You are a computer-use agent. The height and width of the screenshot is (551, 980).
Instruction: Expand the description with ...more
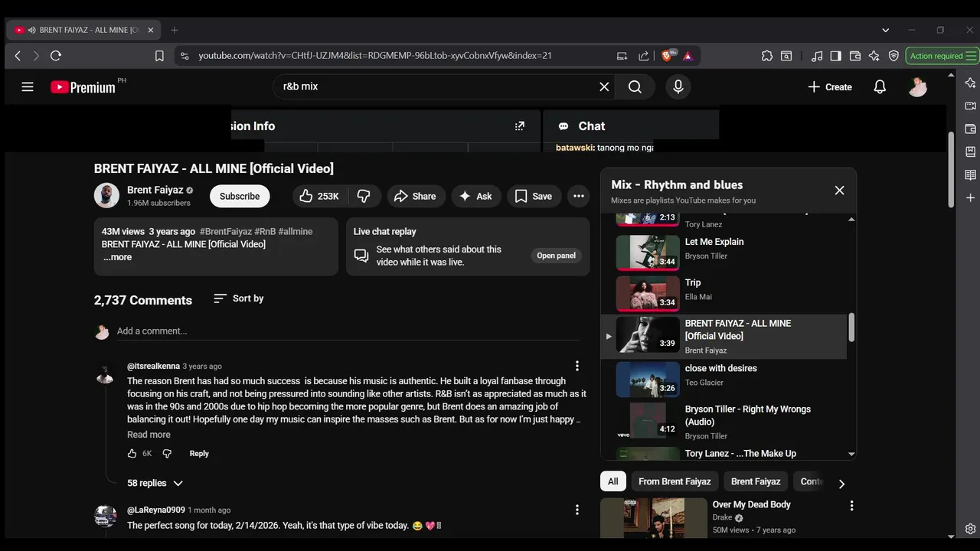[118, 257]
